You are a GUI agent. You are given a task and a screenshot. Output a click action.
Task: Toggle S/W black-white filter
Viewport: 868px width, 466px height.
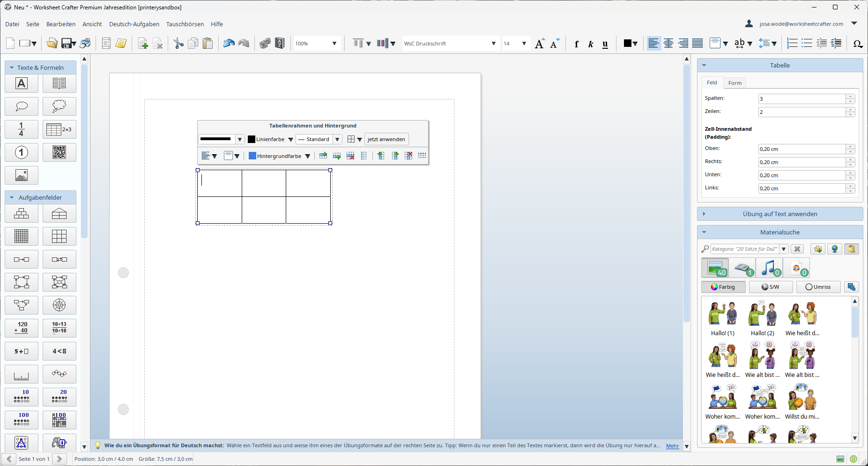[771, 287]
